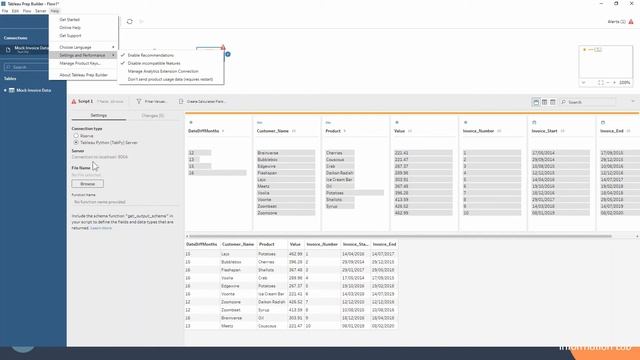Screen dimensions: 640x360
Task: Click the Mock Invoice Data table icon
Action: pos(12,90)
